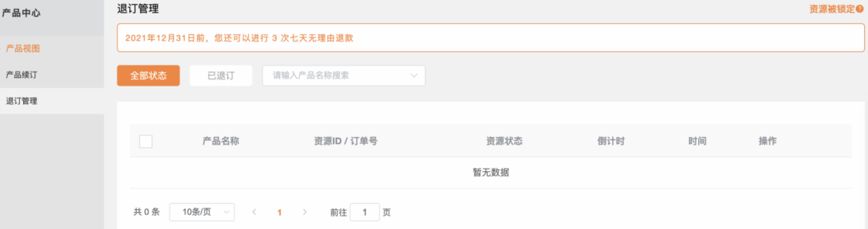This screenshot has height=229, width=868.
Task: Open the 产品视图 sidebar menu item
Action: (x=23, y=49)
